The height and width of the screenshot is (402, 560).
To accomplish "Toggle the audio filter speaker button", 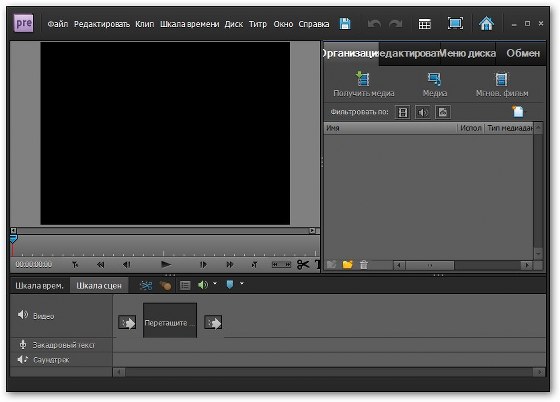I will tap(422, 112).
